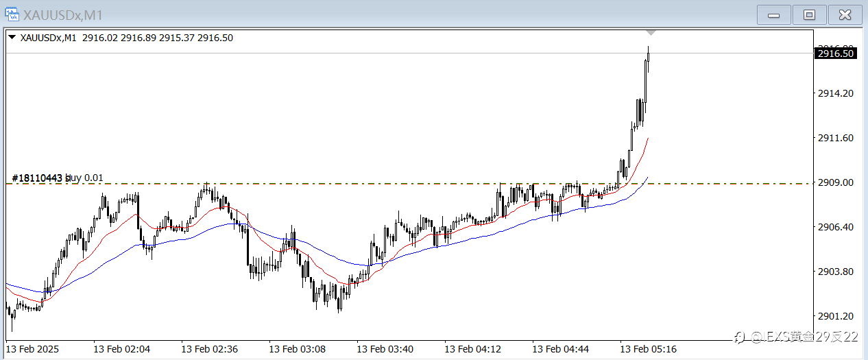Viewport: 868px width, 360px height.
Task: Click the 13 Feb 05:16 time label
Action: click(648, 349)
